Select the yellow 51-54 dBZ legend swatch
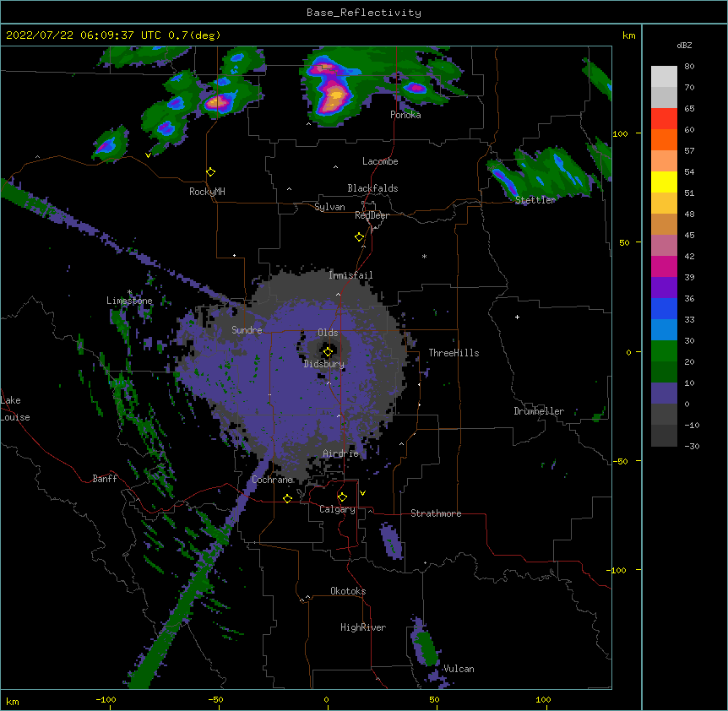The height and width of the screenshot is (711, 728). (664, 182)
